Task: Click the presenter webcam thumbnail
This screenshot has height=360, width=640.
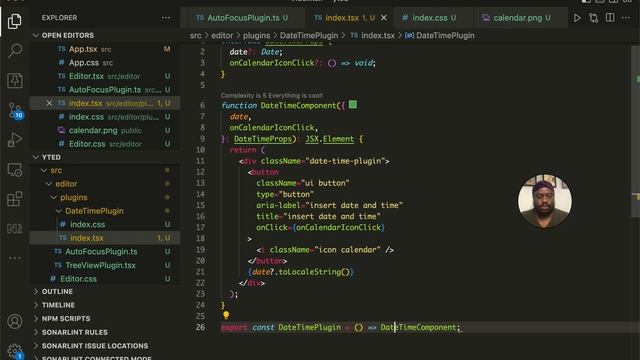Action: pos(544,201)
